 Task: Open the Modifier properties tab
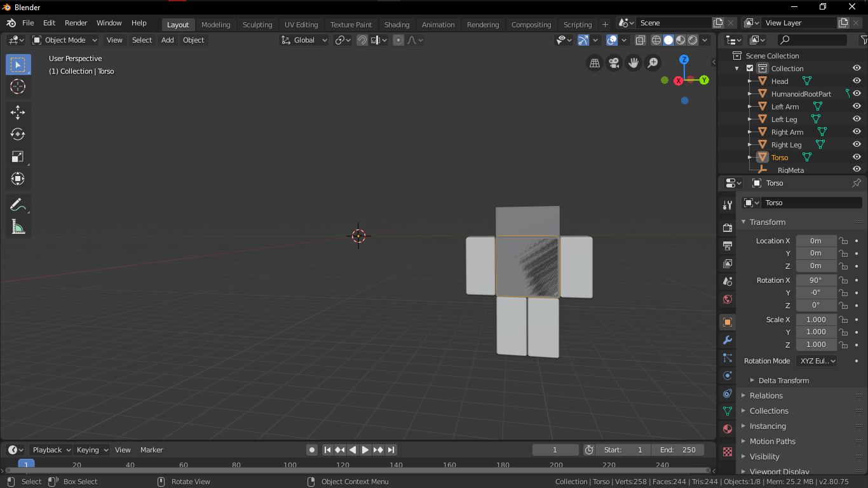pyautogui.click(x=727, y=339)
